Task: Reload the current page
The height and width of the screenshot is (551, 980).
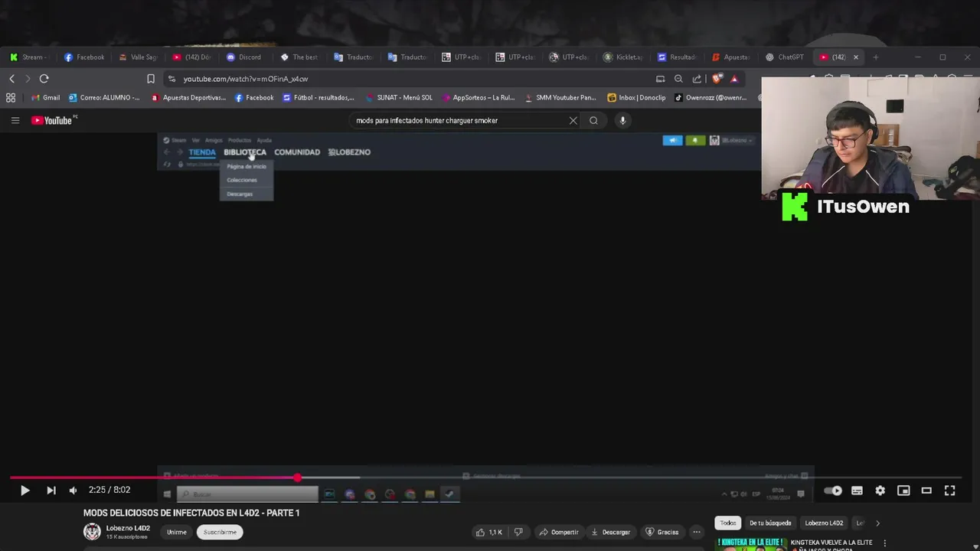Action: click(44, 79)
